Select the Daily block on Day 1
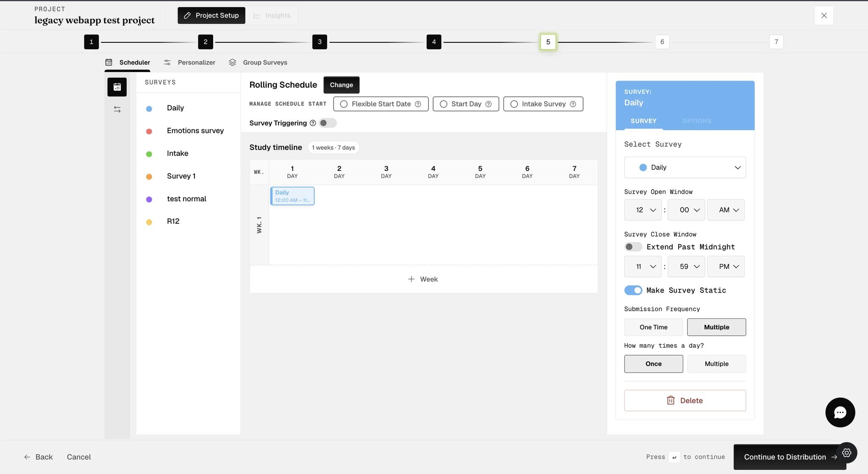Viewport: 868px width, 474px height. point(292,196)
